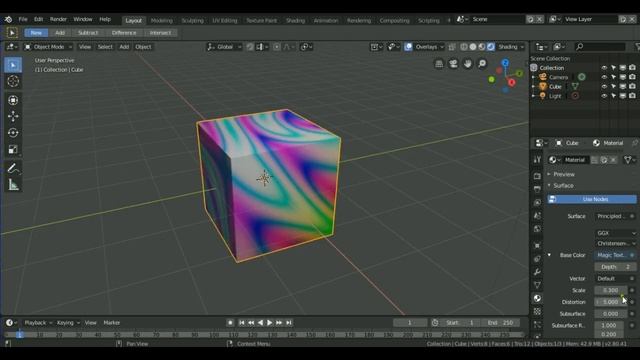Viewport: 640px width, 360px height.
Task: Open the Output properties tab
Action: [537, 189]
